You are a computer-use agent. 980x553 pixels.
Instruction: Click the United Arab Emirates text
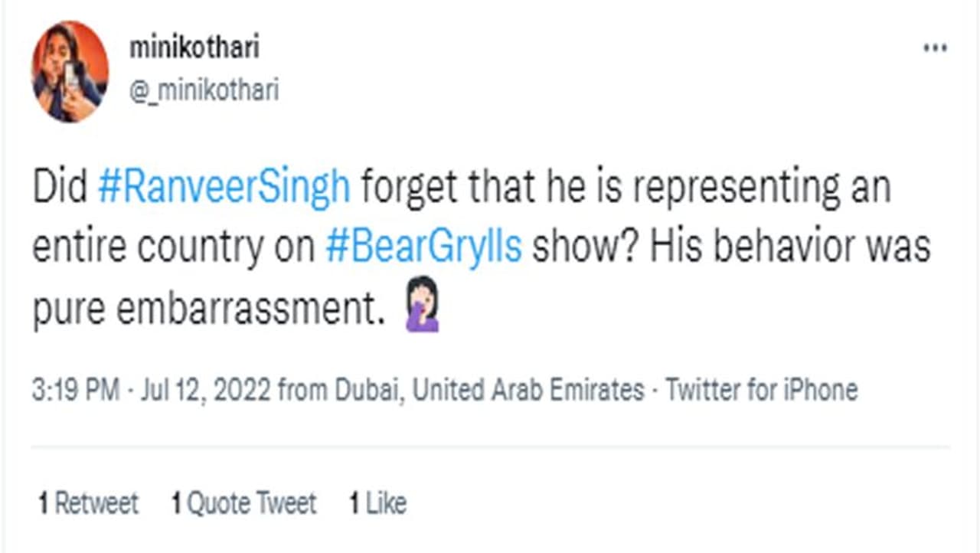click(528, 391)
